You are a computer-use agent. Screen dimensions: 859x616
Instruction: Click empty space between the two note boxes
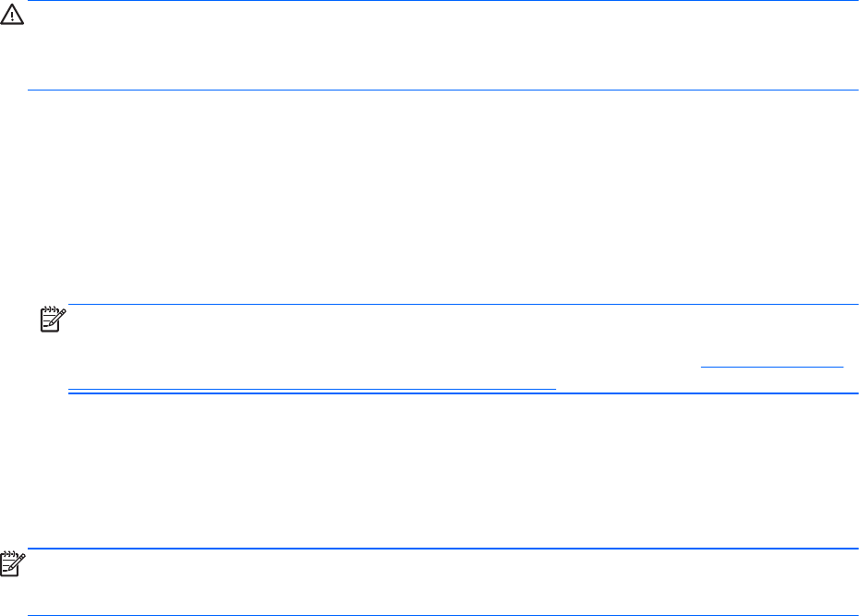429,471
